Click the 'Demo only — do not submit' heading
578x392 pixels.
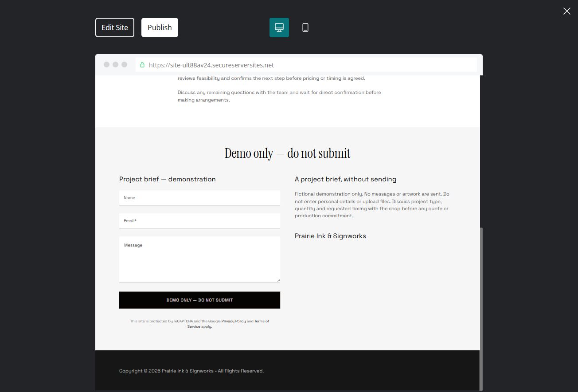288,153
